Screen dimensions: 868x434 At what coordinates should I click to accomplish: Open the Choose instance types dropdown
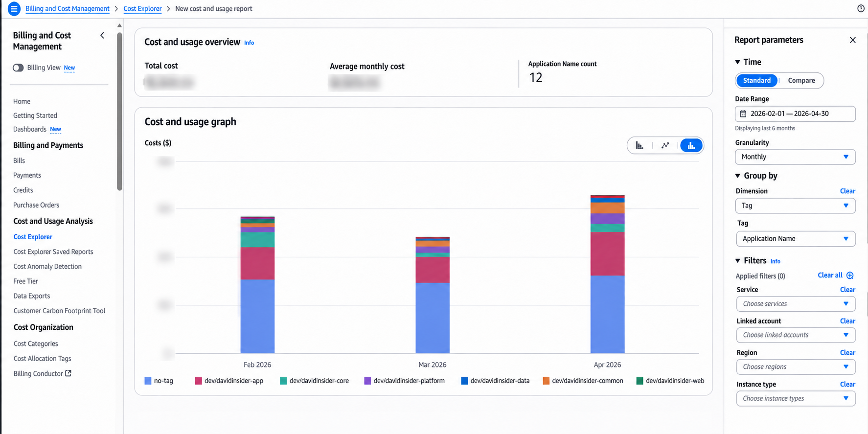coord(796,399)
